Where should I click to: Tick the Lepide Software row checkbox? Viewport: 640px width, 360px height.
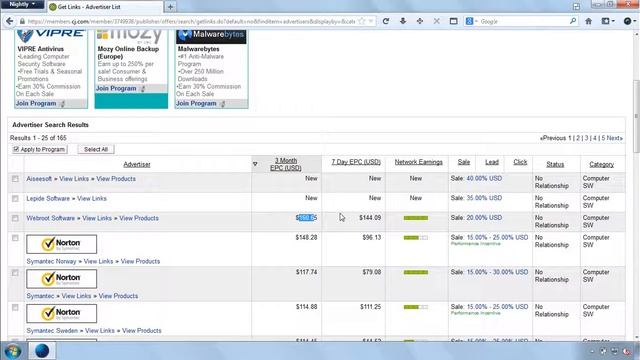15,198
